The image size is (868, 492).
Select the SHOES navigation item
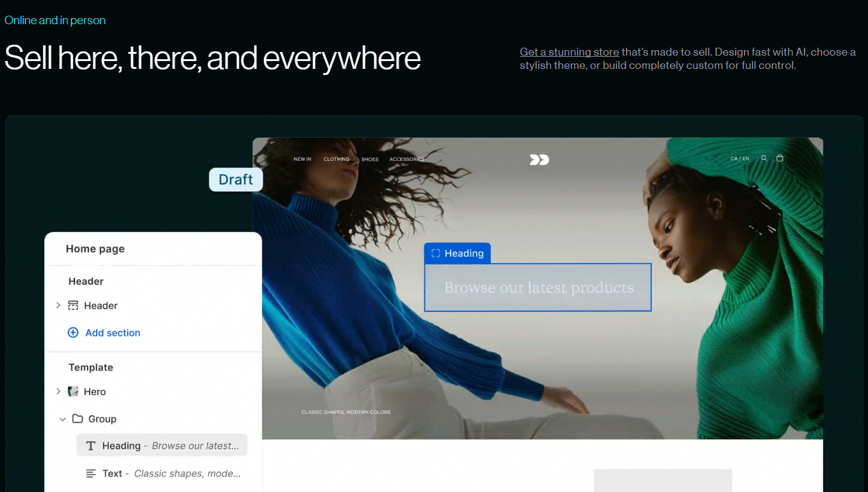click(x=370, y=160)
